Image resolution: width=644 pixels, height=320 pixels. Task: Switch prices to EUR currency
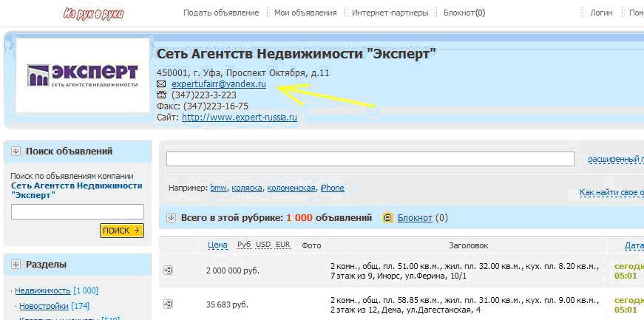click(x=282, y=245)
